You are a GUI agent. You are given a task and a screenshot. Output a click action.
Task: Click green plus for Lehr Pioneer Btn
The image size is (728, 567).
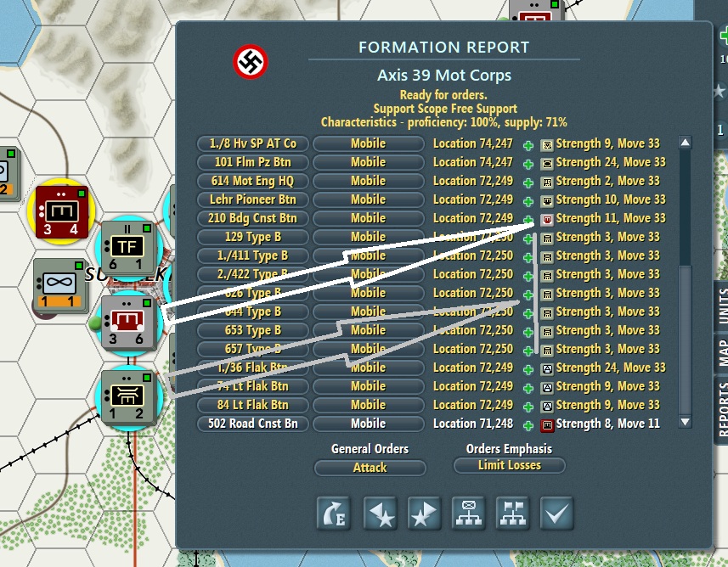point(528,201)
